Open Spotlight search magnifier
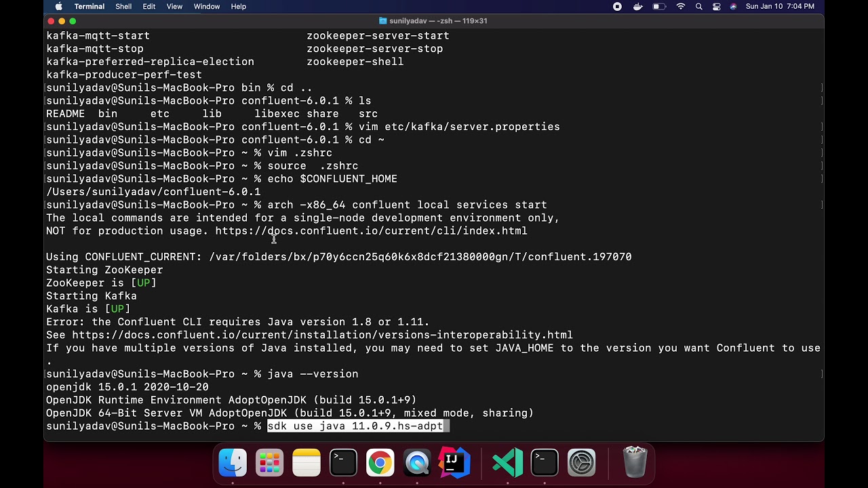The image size is (868, 488). 699,7
